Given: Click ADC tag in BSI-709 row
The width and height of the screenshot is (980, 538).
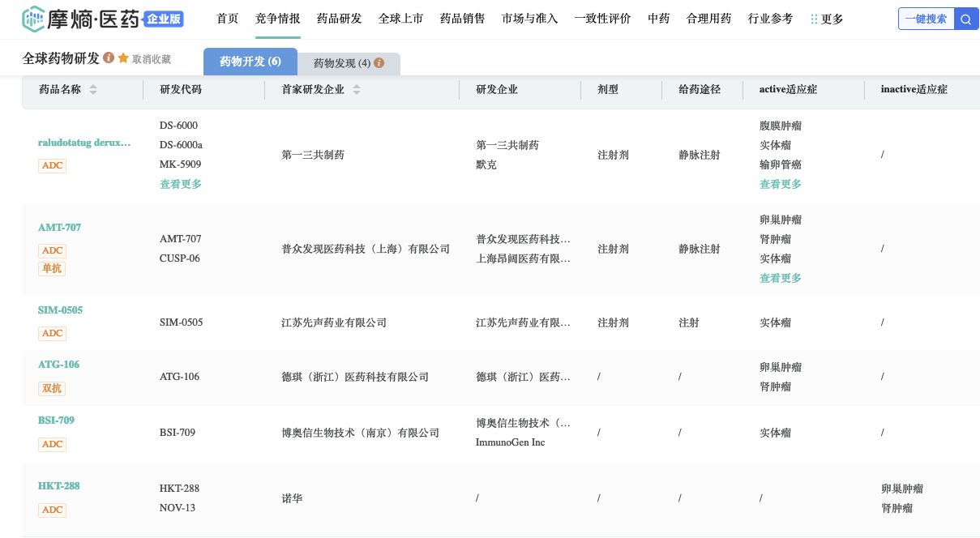Looking at the screenshot, I should tap(52, 444).
